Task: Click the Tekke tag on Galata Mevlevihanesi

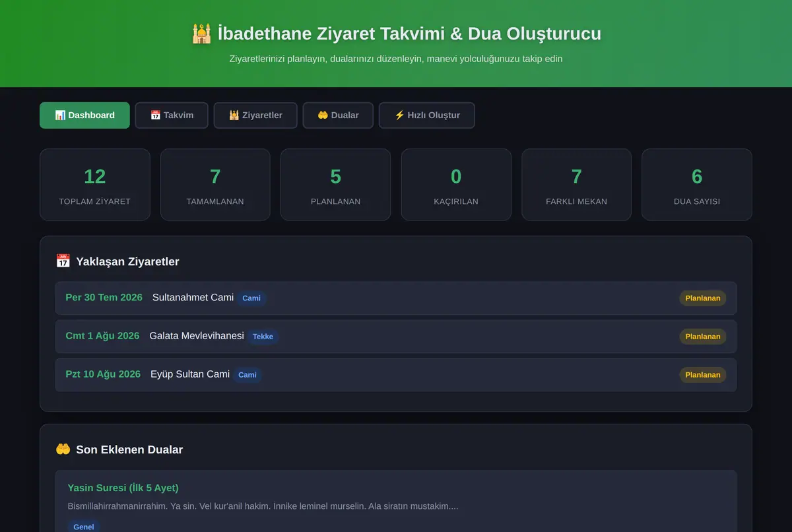Action: 263,337
